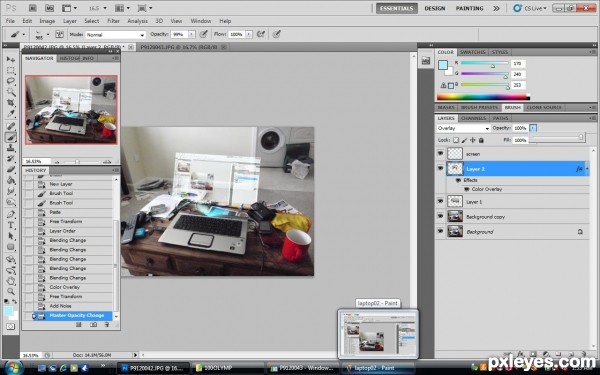600x375 pixels.
Task: Hide the Background copy layer
Action: pyautogui.click(x=440, y=216)
